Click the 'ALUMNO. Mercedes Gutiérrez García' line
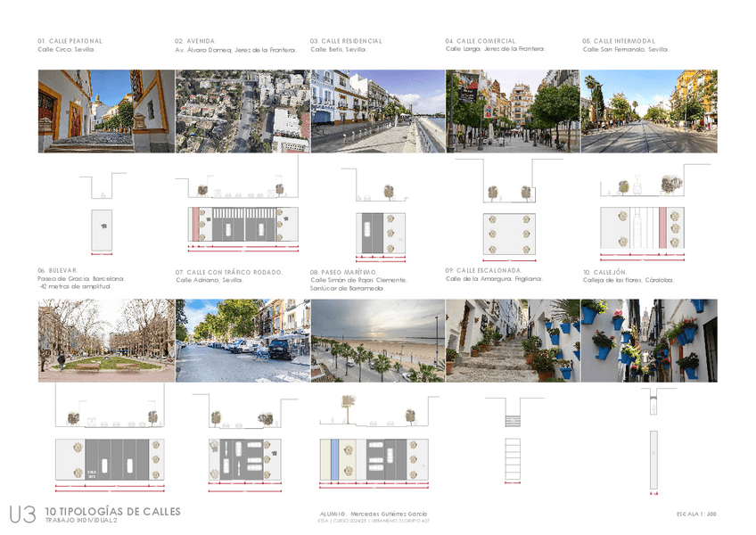Image resolution: width=756 pixels, height=535 pixels. click(374, 514)
